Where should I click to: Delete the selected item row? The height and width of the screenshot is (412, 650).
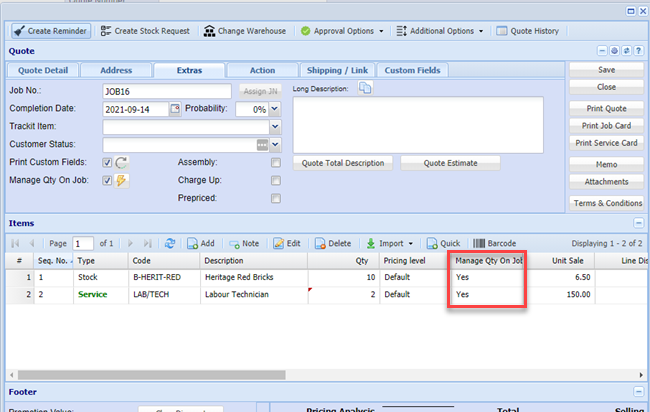click(x=333, y=243)
